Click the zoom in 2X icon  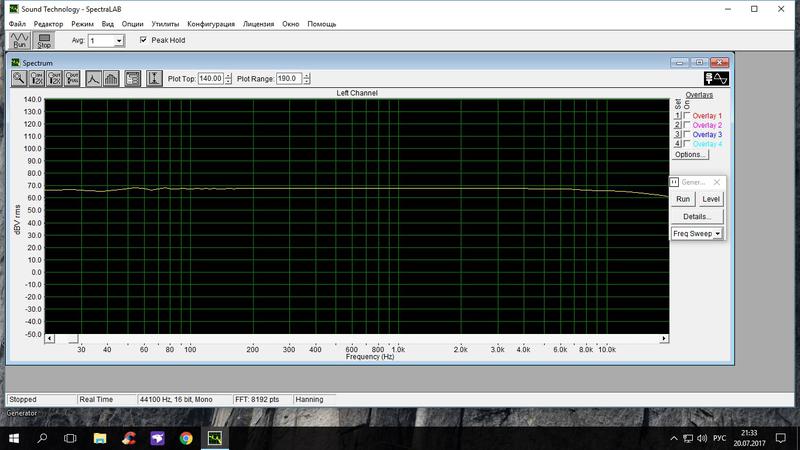pos(37,79)
